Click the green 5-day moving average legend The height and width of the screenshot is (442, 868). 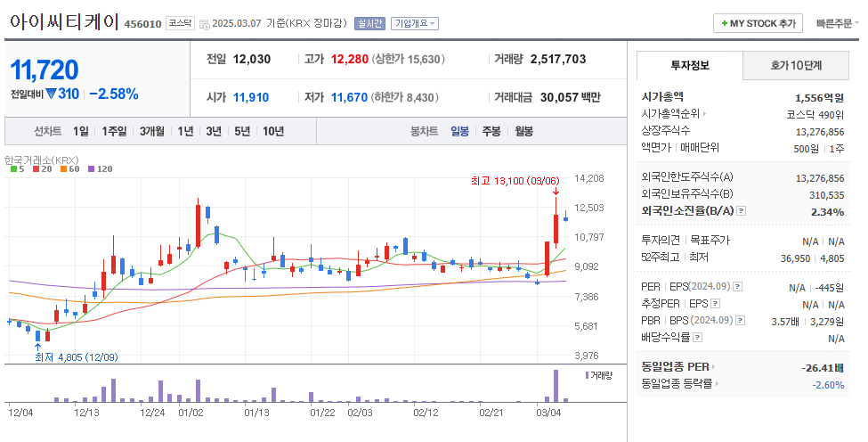(x=18, y=169)
